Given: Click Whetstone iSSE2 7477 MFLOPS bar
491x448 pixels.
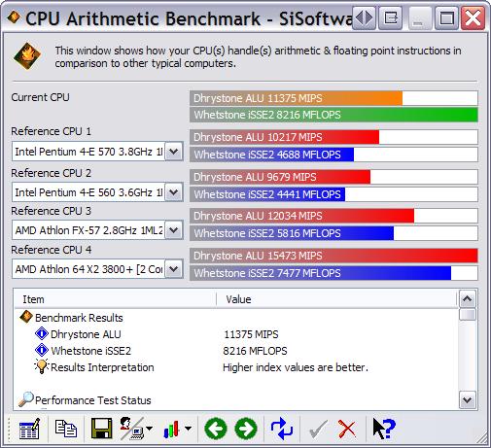Looking at the screenshot, I should pos(333,273).
